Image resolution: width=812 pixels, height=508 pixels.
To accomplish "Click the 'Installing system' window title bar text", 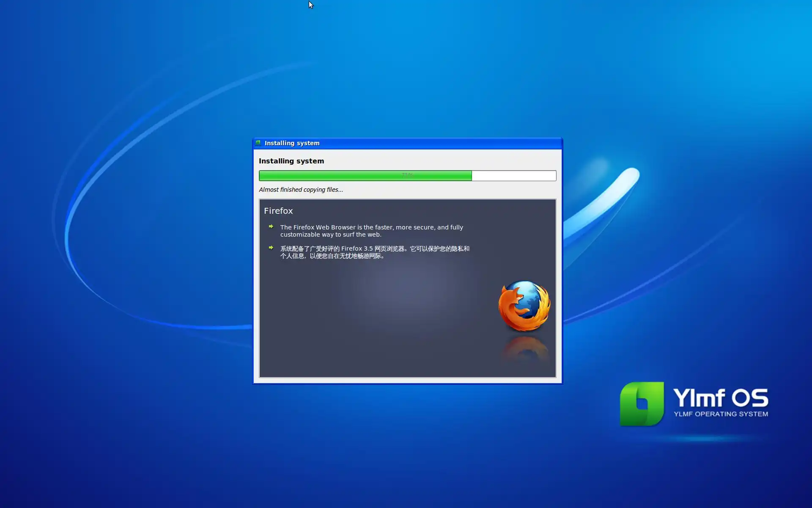I will (x=292, y=143).
